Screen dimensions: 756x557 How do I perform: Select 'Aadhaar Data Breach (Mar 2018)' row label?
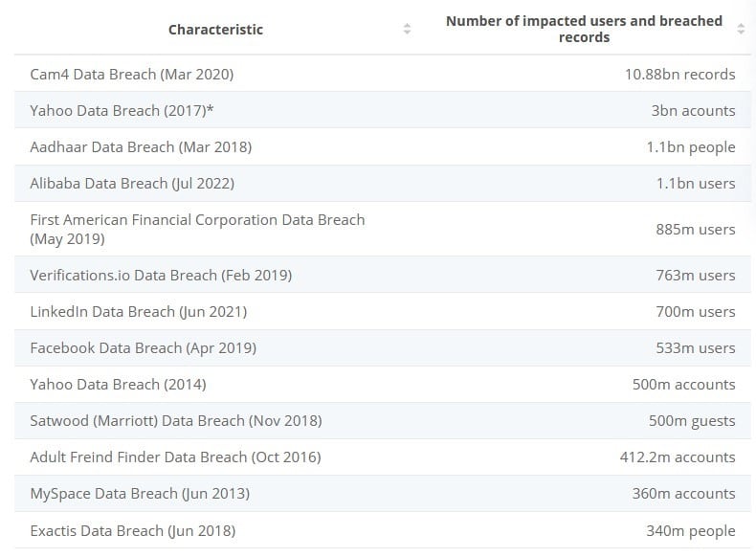point(141,147)
